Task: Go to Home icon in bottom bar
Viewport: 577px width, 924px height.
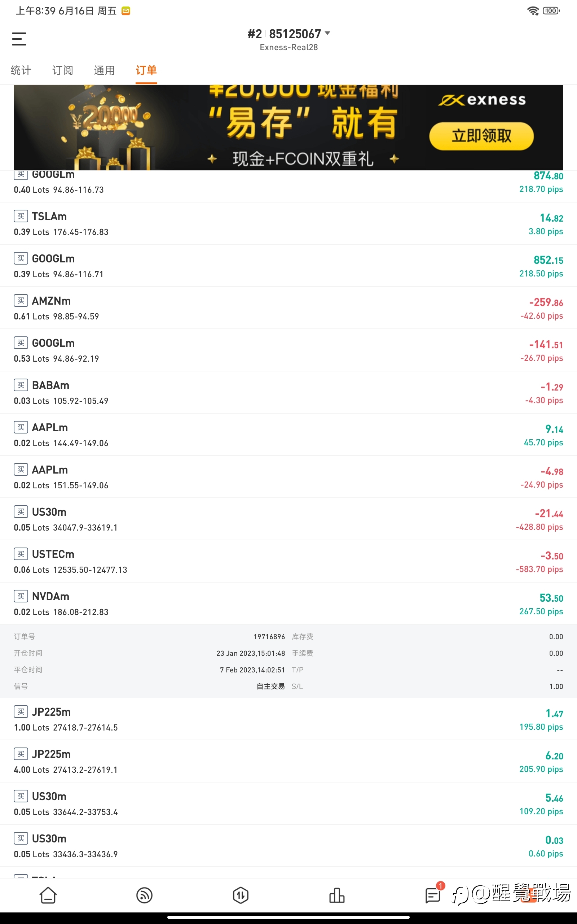Action: [48, 895]
